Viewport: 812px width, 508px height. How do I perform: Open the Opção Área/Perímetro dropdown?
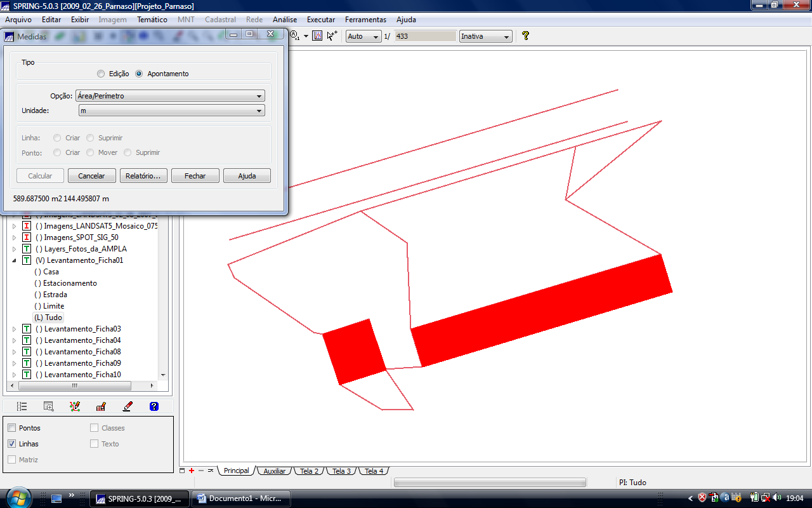(170, 96)
